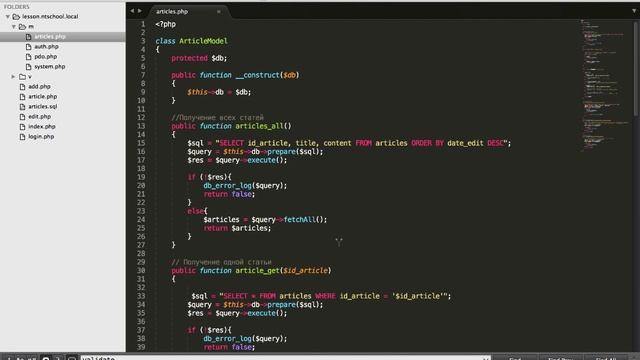Click the m folder icon in sidebar

(x=22, y=27)
